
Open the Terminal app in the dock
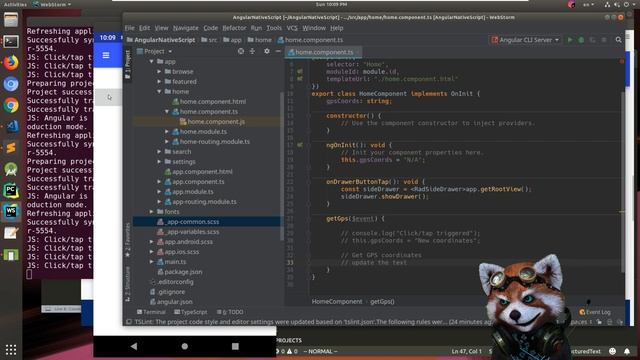(11, 41)
